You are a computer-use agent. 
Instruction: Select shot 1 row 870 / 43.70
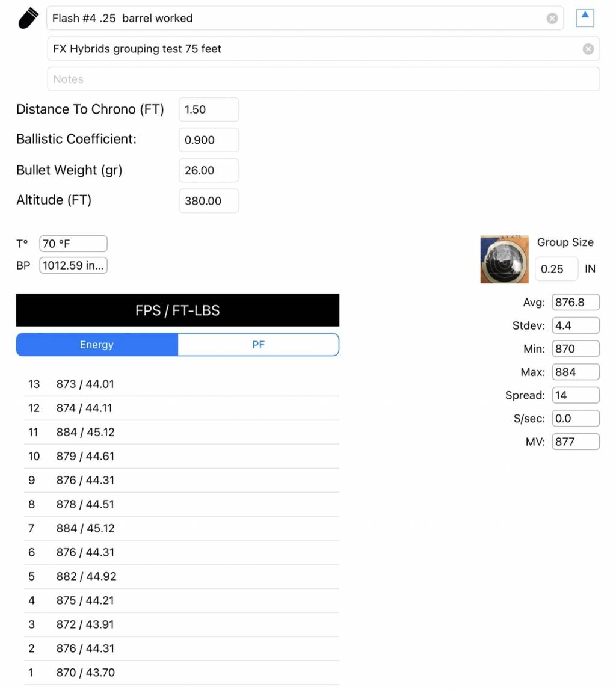click(180, 673)
